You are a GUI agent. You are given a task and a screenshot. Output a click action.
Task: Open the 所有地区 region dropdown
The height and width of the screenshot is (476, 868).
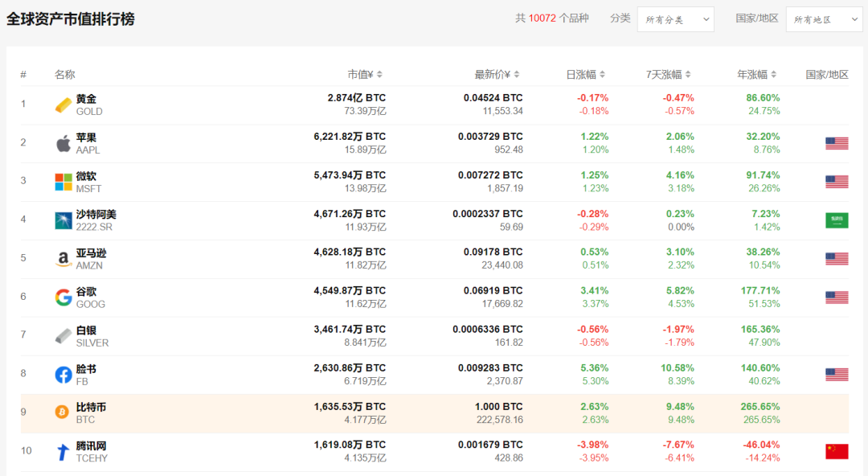(824, 19)
